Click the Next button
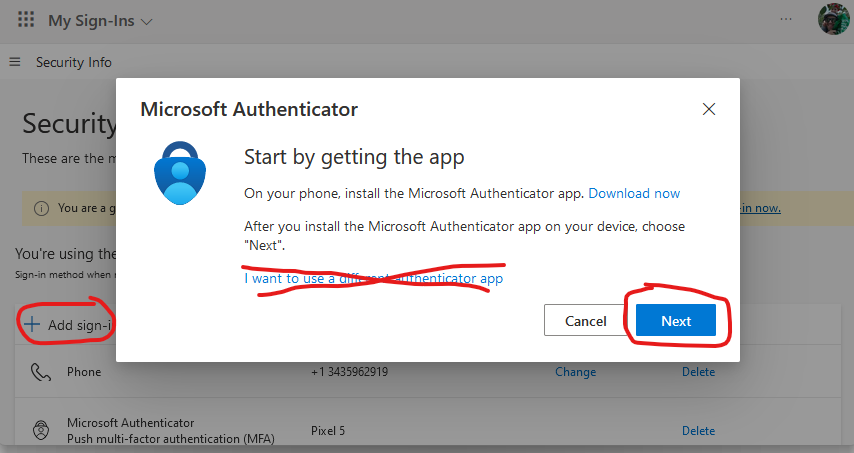 point(676,321)
